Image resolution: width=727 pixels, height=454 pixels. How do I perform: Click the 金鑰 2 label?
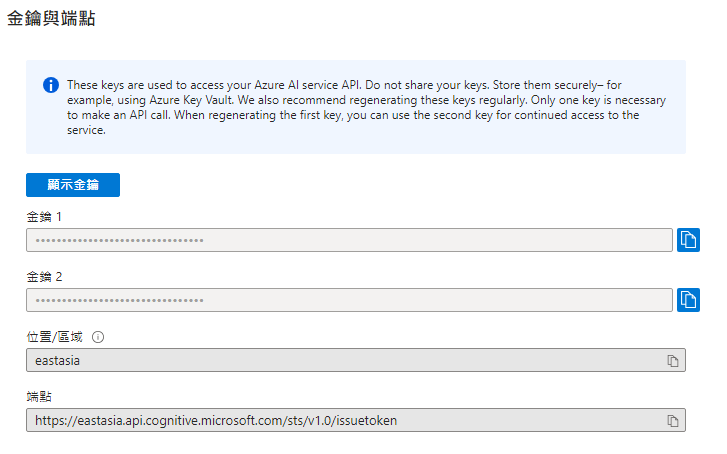(44, 276)
